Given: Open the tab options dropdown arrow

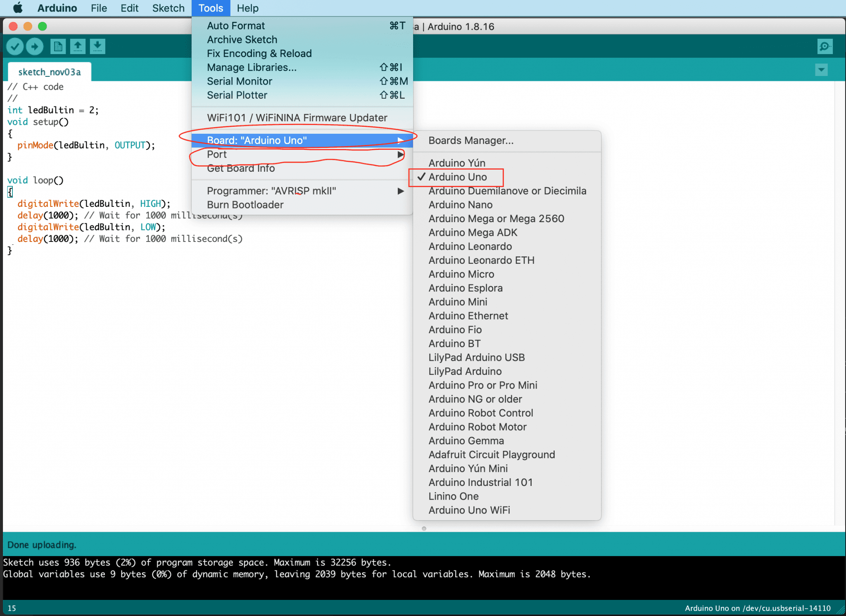Looking at the screenshot, I should (x=821, y=70).
